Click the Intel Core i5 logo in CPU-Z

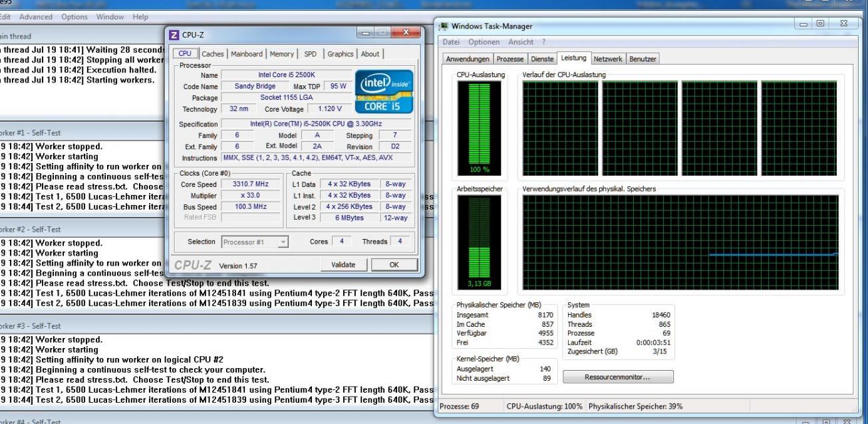pos(384,91)
